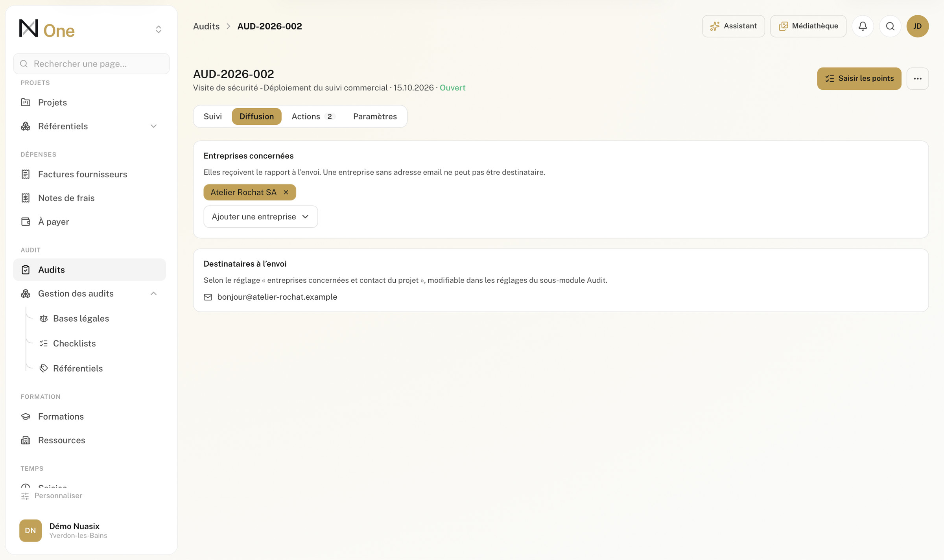This screenshot has height=560, width=944.
Task: Click the envelope icon beside the email
Action: click(x=208, y=297)
